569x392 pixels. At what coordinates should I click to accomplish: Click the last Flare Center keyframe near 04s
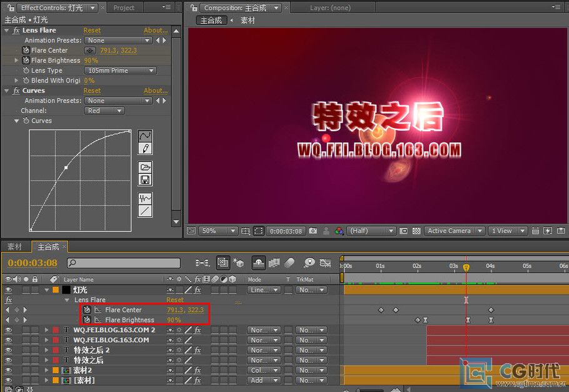tap(491, 310)
